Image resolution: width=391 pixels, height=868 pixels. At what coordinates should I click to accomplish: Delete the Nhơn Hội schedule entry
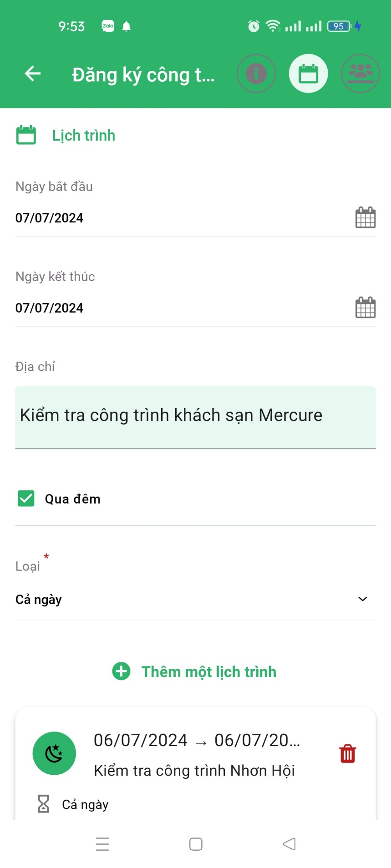[347, 754]
